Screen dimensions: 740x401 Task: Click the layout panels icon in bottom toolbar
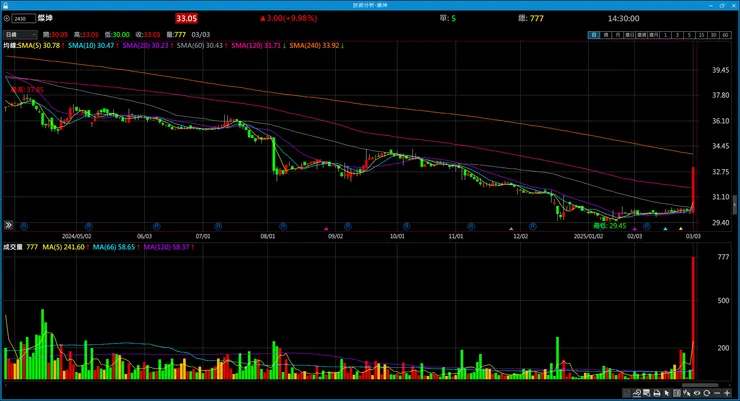click(x=677, y=393)
